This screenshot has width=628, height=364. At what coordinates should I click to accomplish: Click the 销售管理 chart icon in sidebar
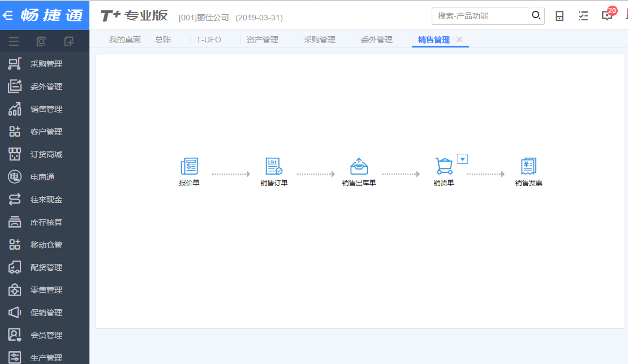14,109
